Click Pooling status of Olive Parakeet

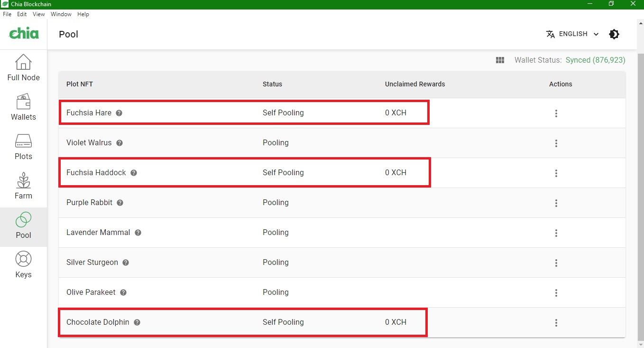pos(276,292)
